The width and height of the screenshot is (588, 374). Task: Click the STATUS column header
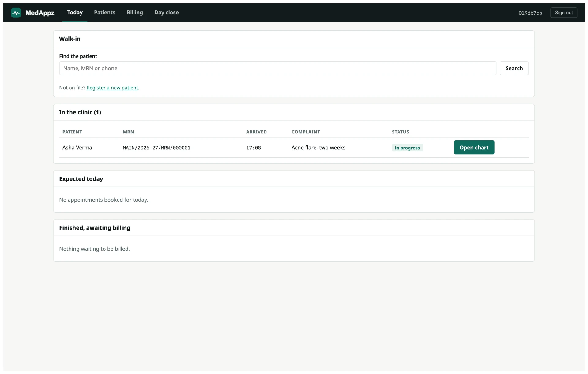point(400,132)
